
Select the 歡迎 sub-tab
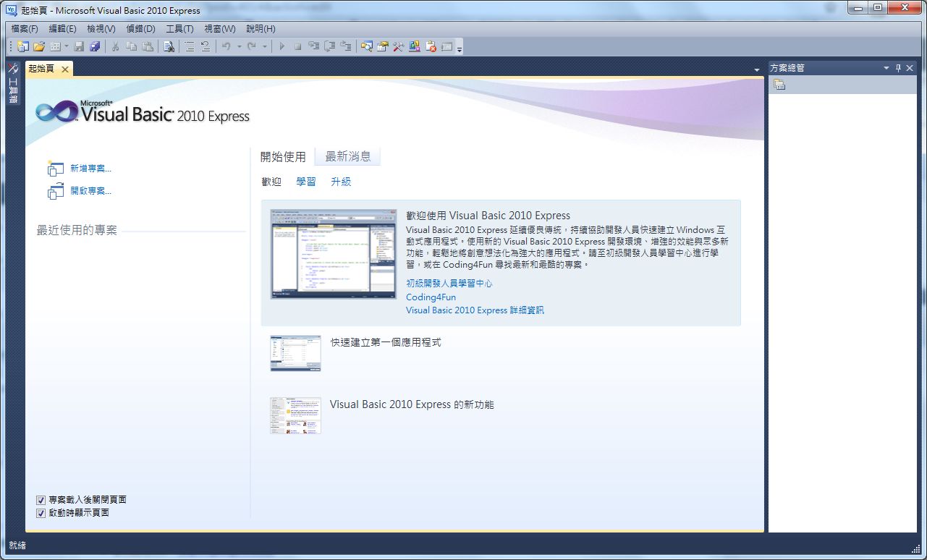(271, 182)
